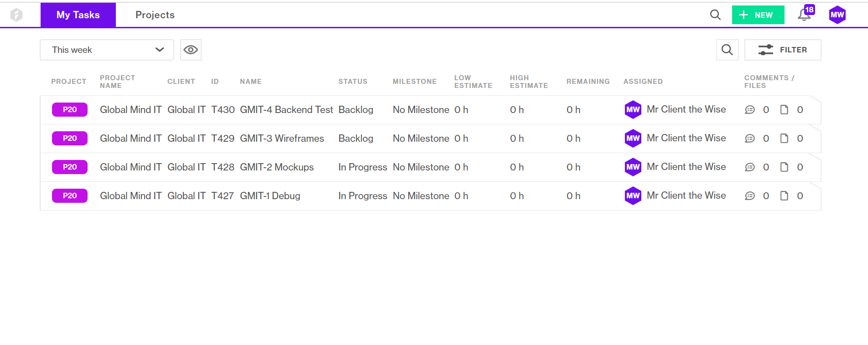Click the T428 task ID
868x345 pixels.
[223, 167]
